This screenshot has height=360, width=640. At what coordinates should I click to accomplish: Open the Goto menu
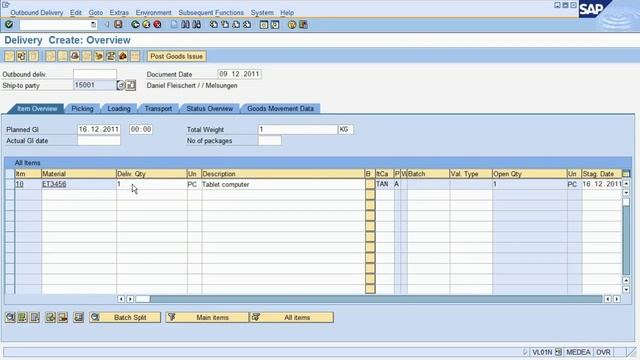click(x=96, y=13)
